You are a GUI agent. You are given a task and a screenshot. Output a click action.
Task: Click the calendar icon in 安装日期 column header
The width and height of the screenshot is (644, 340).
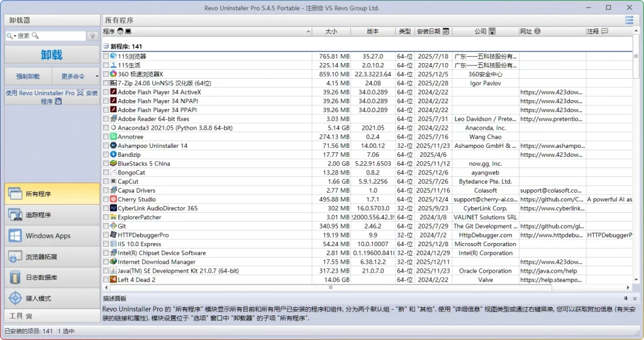(446, 31)
